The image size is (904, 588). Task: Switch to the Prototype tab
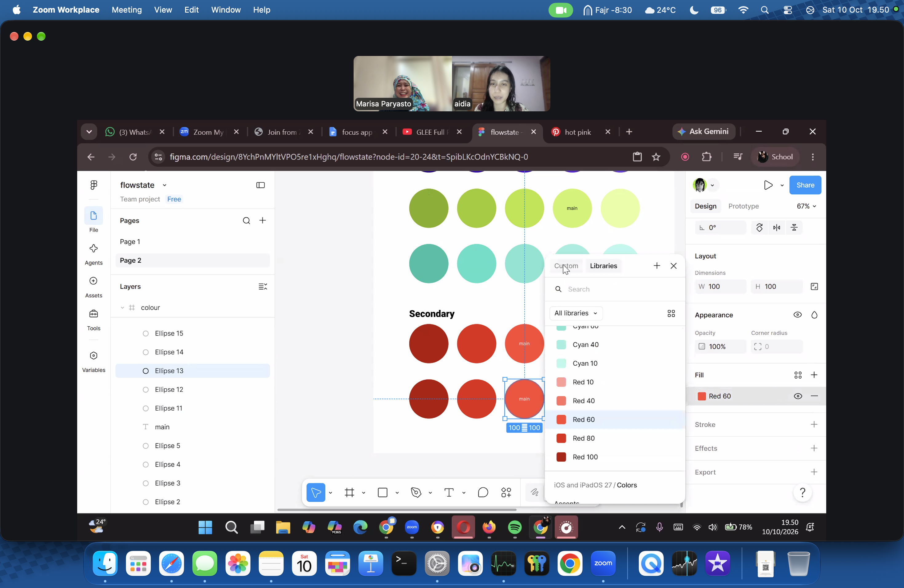point(743,206)
